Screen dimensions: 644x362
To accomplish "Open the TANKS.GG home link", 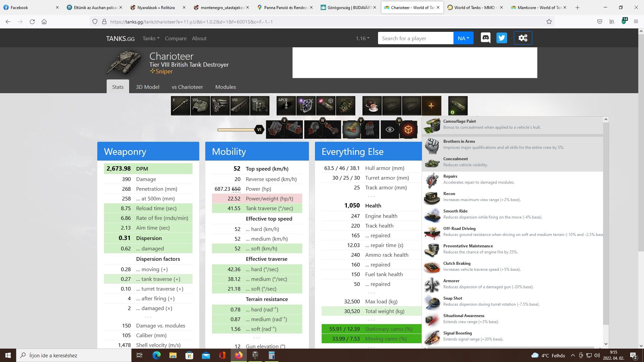I will point(120,39).
